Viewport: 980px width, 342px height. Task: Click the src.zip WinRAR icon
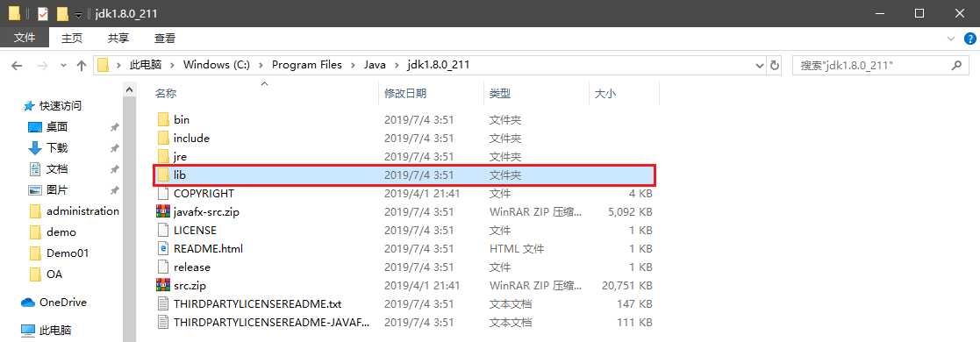[163, 285]
